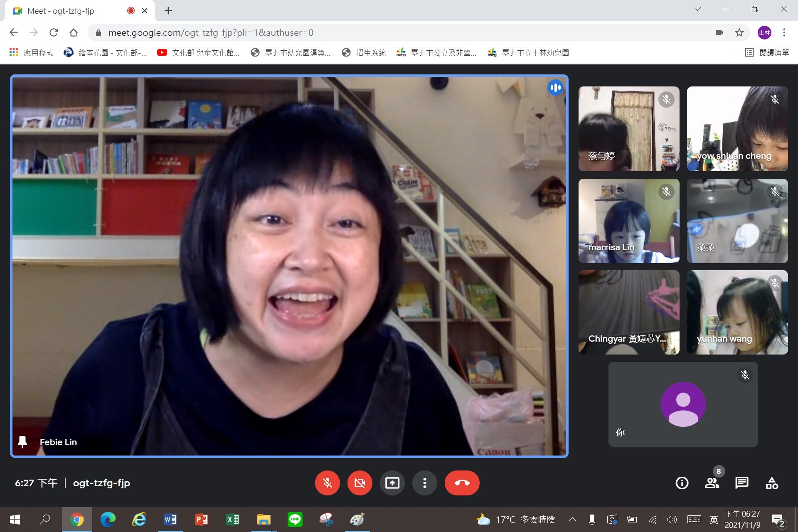Toggle the microphone mute button

(x=328, y=483)
